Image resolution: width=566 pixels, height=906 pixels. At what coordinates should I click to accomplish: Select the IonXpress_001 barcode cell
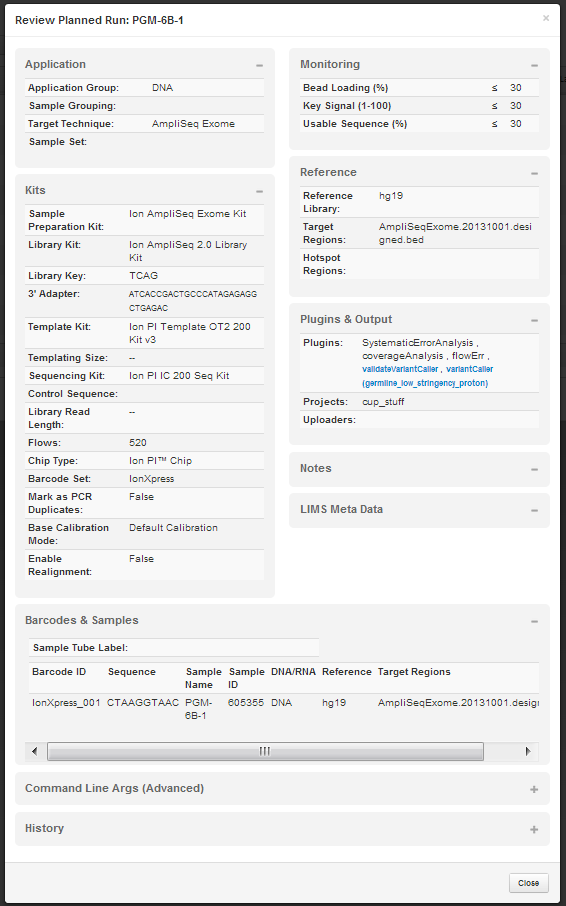pos(66,703)
